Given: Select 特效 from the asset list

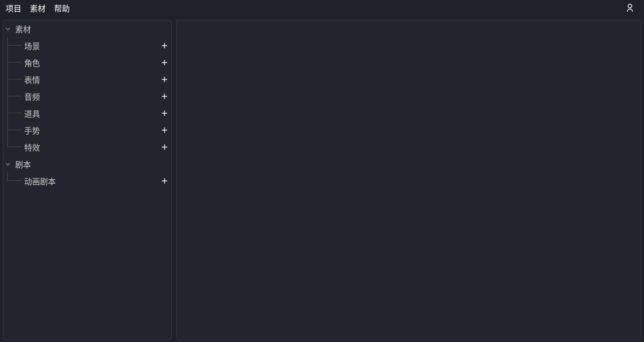Looking at the screenshot, I should (x=32, y=148).
